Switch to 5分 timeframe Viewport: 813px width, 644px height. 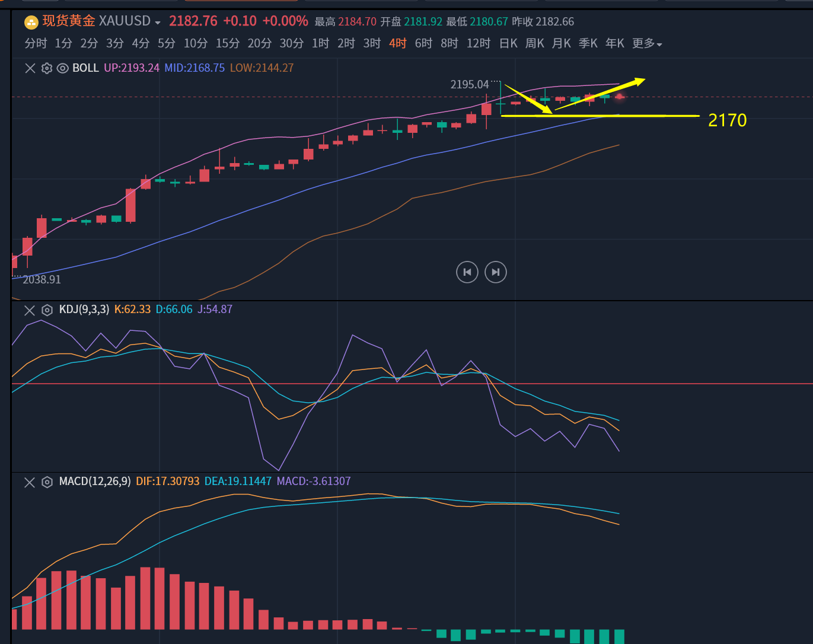coord(167,43)
